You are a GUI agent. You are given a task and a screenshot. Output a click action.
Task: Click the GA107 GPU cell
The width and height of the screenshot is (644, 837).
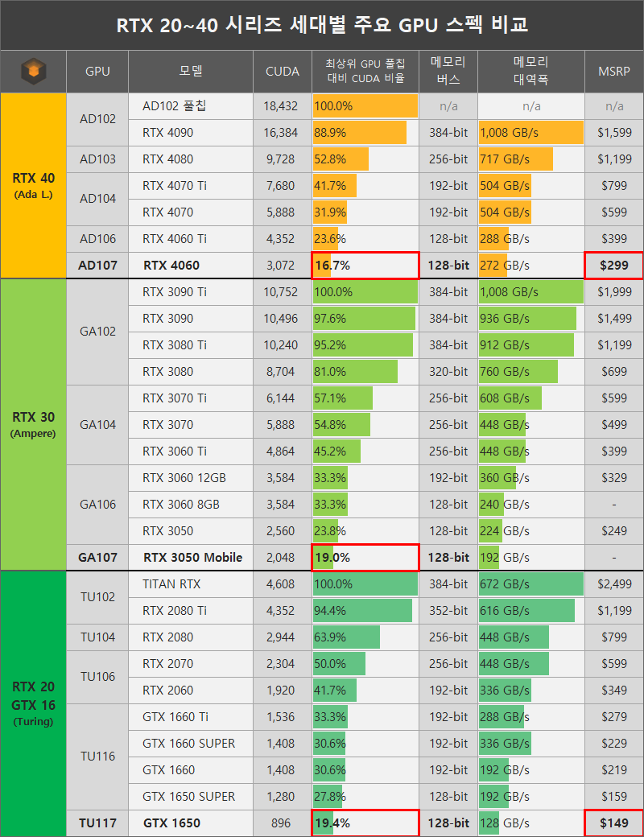pyautogui.click(x=97, y=557)
